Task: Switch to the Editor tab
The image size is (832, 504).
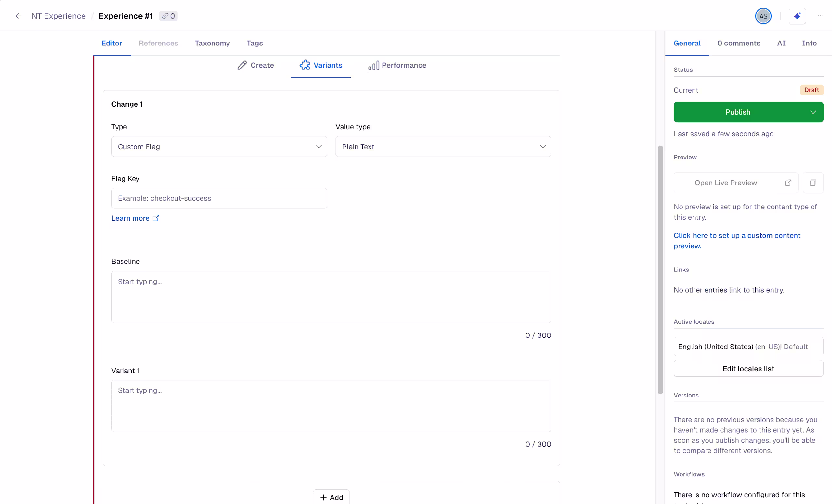Action: click(x=112, y=43)
